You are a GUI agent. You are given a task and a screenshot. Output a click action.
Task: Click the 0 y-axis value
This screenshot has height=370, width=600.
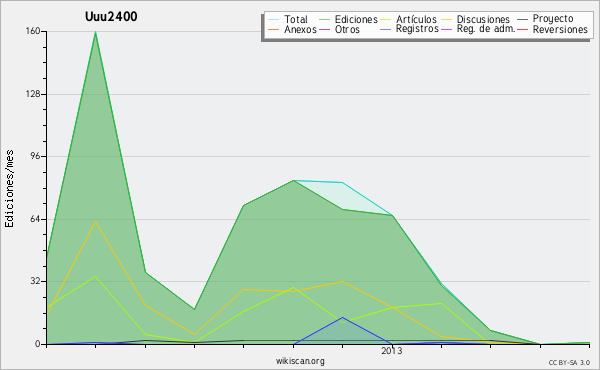point(38,344)
